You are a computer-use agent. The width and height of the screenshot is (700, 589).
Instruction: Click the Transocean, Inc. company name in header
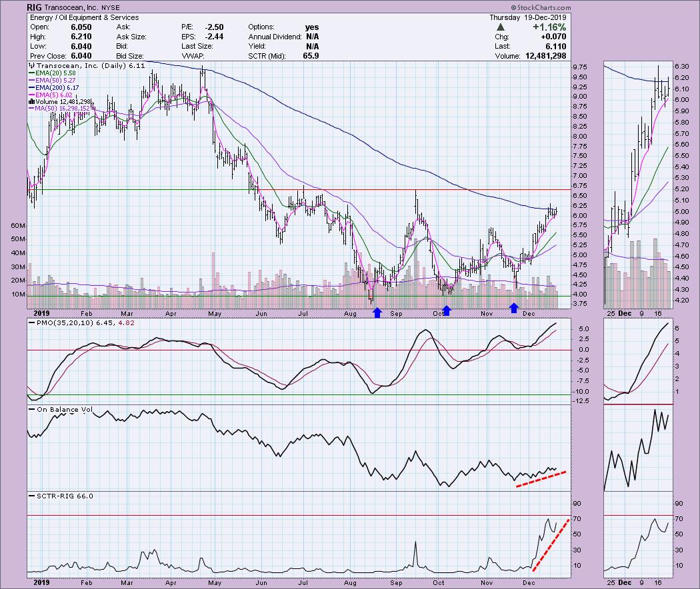tap(72, 7)
